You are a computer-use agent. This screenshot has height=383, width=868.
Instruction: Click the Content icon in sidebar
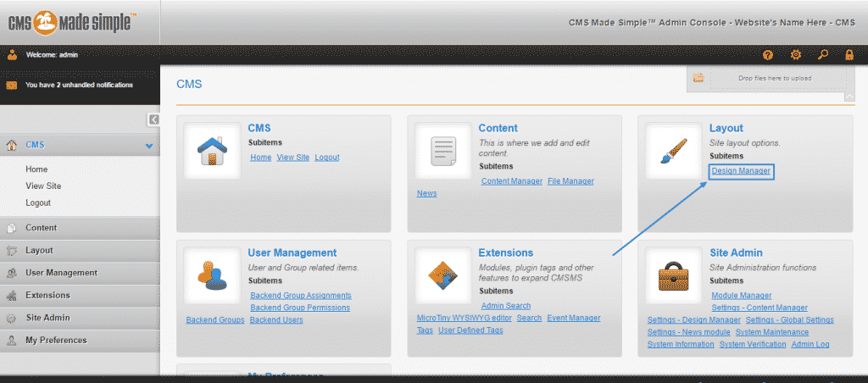click(11, 228)
